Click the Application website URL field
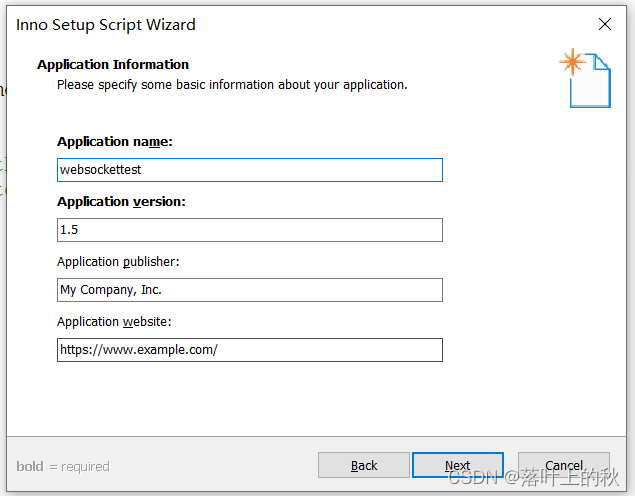The width and height of the screenshot is (635, 496). coord(250,350)
